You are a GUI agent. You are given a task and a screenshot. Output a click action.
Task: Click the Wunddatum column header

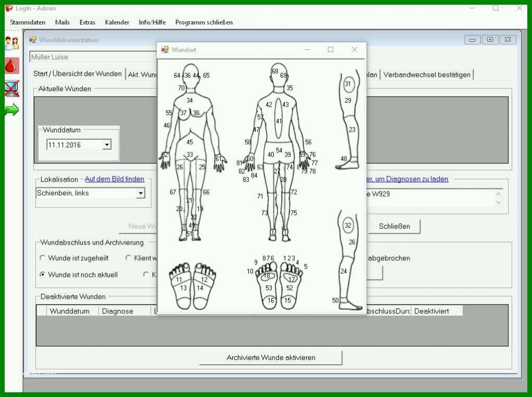[x=72, y=311]
